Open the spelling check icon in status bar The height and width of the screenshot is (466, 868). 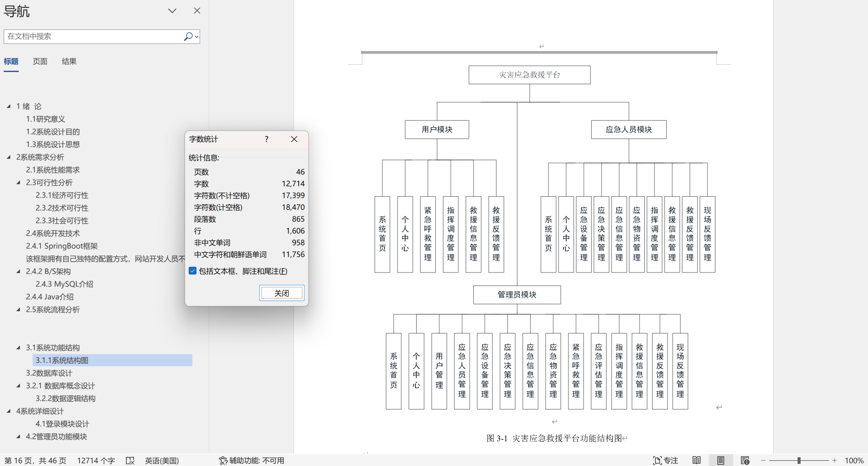click(x=130, y=460)
